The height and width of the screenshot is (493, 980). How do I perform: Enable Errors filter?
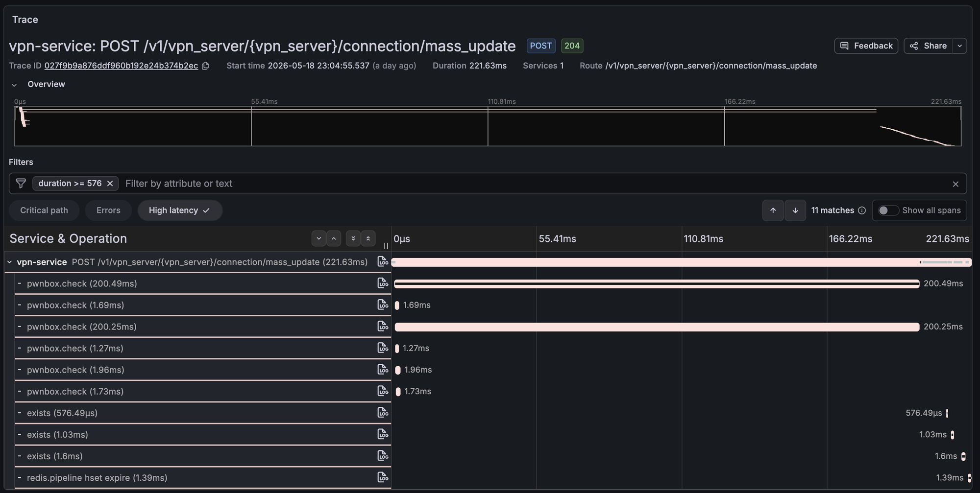point(108,211)
